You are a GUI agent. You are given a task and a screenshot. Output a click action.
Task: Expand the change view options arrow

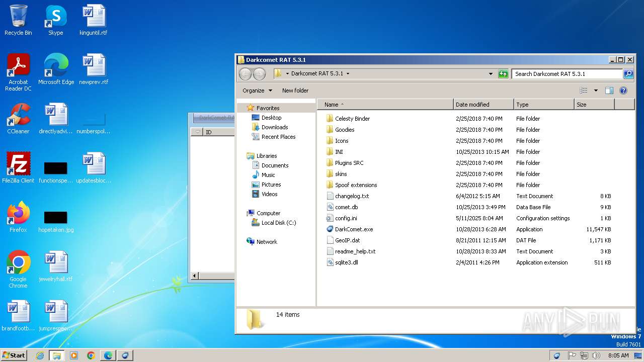point(596,90)
